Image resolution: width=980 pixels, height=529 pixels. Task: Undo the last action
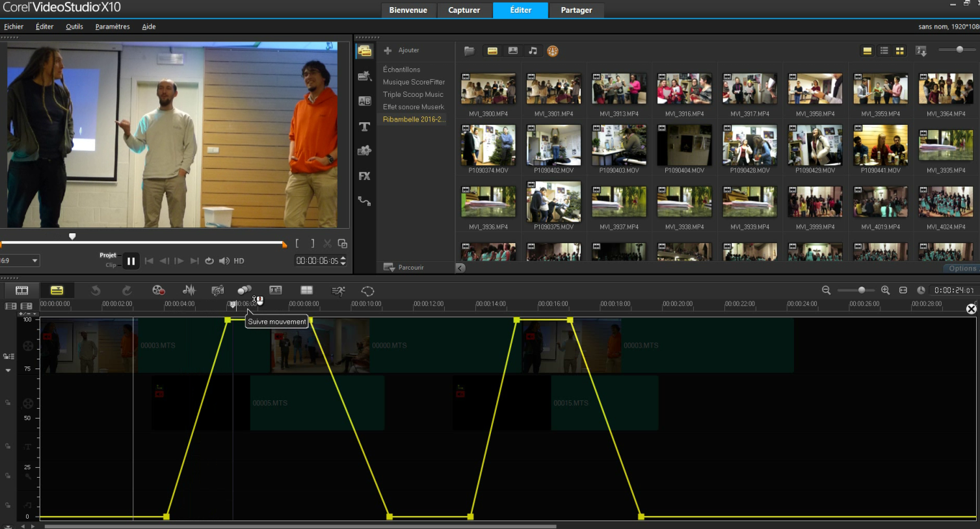coord(96,290)
